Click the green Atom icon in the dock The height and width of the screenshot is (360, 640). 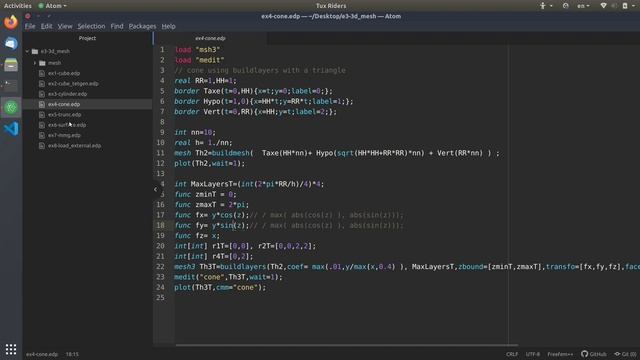pos(11,107)
